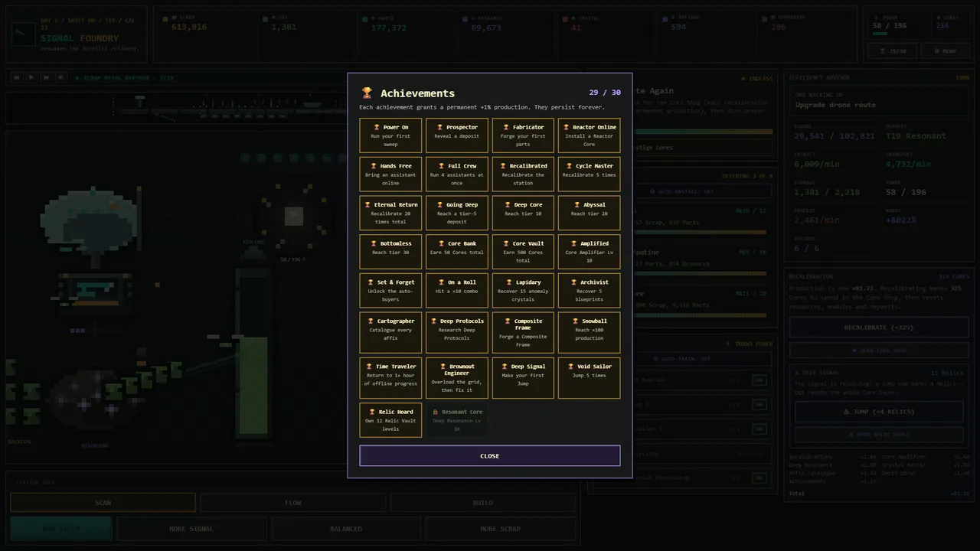Screen dimensions: 980x551
Task: Click the Brownout Engineer achievement card
Action: point(457,378)
